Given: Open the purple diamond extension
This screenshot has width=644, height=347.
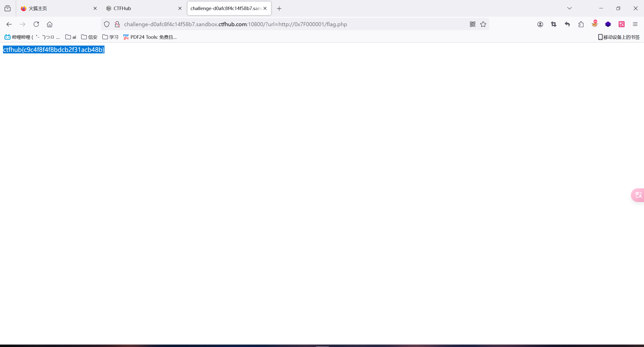Looking at the screenshot, I should click(608, 24).
